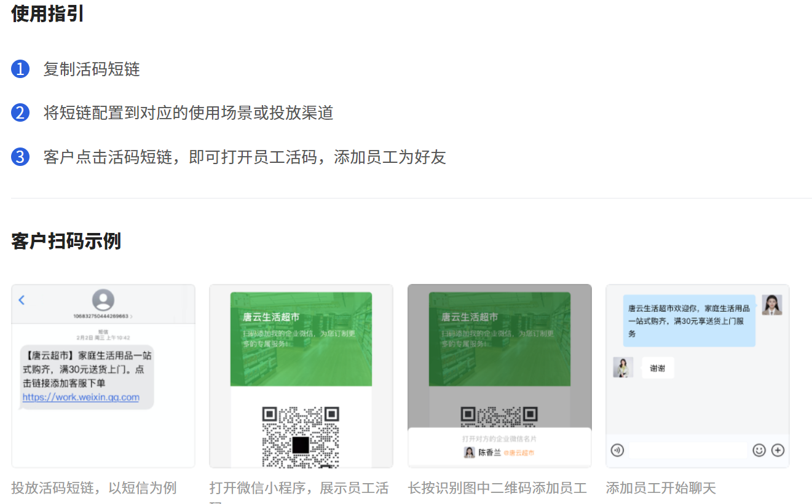Click caption 打开微信小程序，展示员工活码
812x504 pixels.
click(299, 492)
